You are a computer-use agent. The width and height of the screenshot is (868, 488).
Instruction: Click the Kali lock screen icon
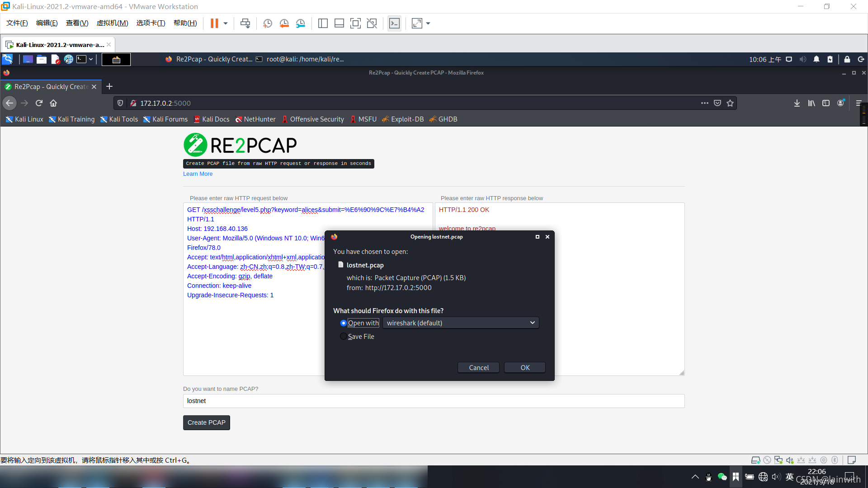click(847, 59)
